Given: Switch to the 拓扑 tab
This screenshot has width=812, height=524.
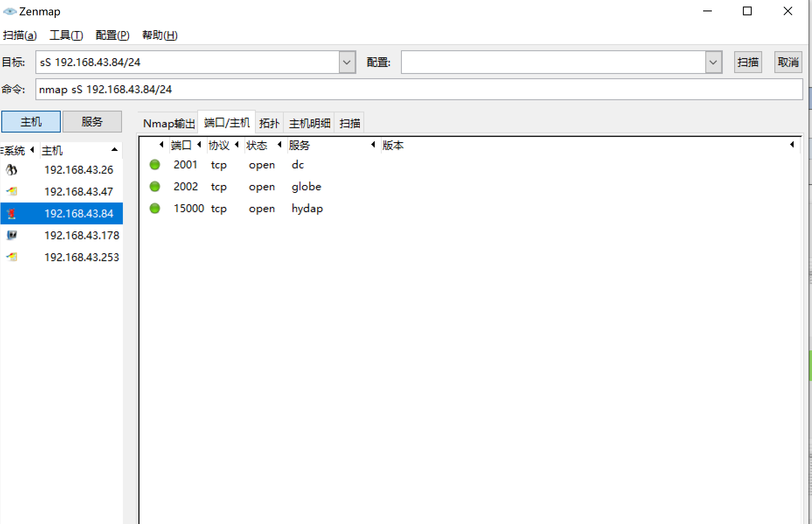Looking at the screenshot, I should click(269, 123).
